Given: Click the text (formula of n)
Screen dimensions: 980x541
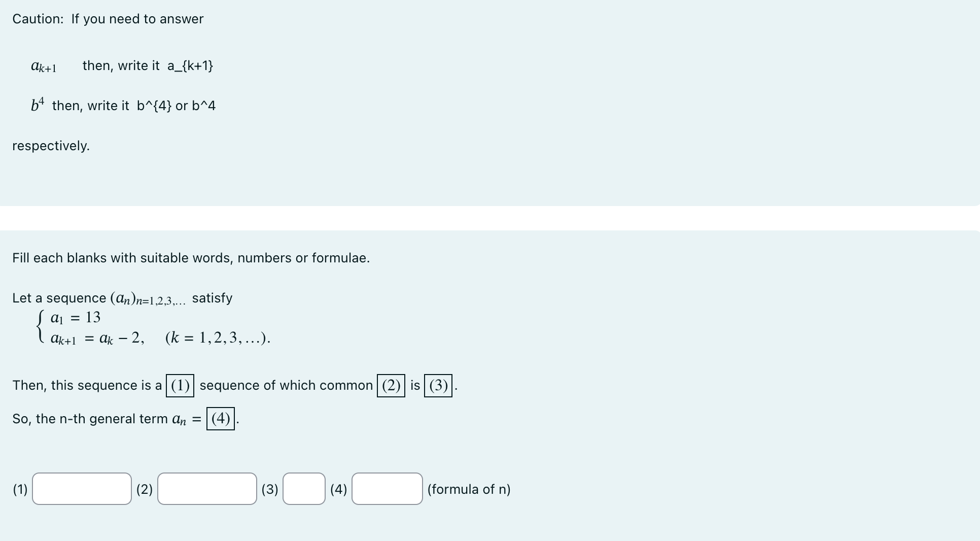Looking at the screenshot, I should pos(469,489).
